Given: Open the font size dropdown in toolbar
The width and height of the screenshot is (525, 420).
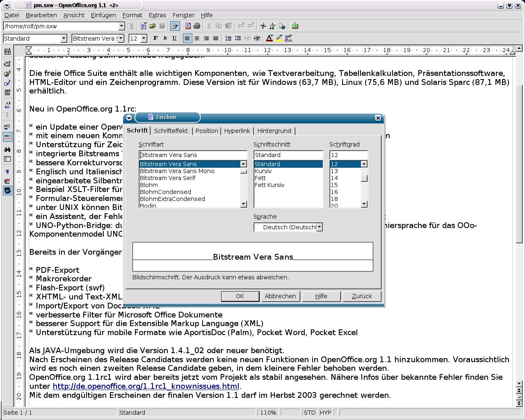Looking at the screenshot, I should 144,39.
